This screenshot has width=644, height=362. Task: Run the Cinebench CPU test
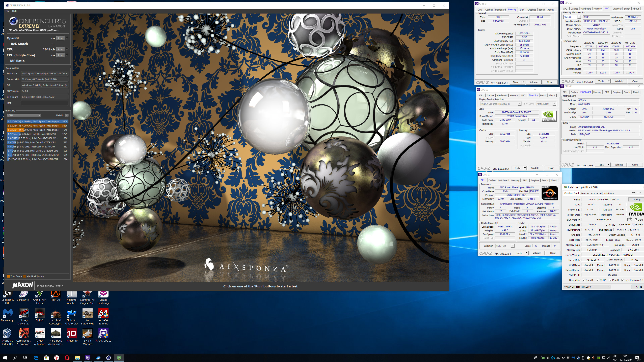[60, 49]
